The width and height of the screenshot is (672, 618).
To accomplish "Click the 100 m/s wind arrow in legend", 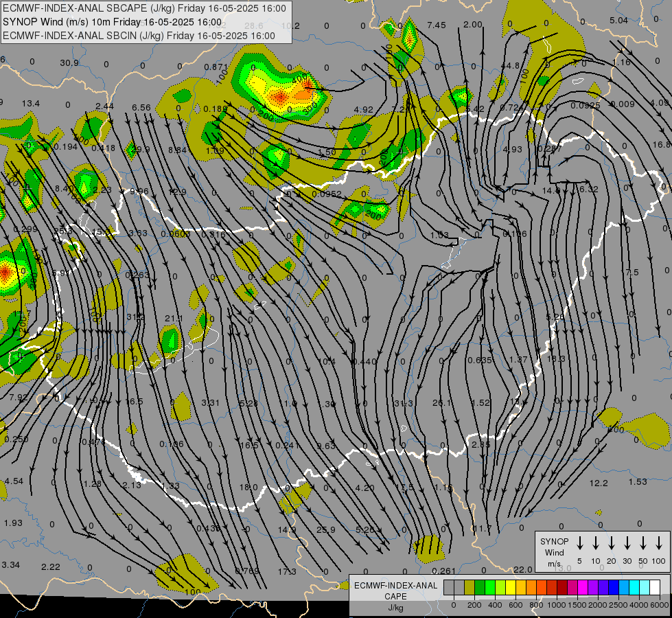I will (x=659, y=543).
